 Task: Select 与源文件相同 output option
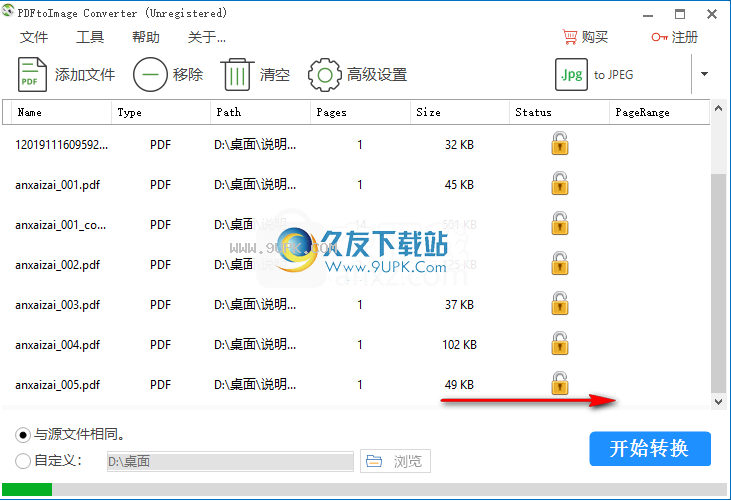click(23, 435)
